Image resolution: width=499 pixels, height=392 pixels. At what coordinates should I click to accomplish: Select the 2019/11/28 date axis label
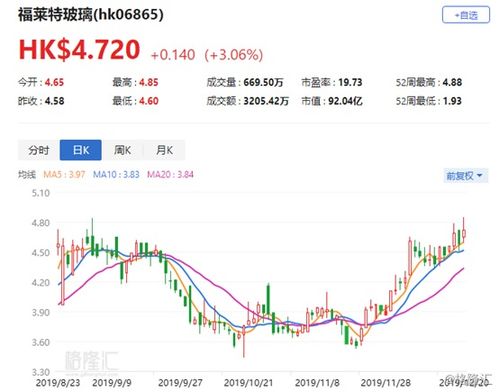(386, 382)
